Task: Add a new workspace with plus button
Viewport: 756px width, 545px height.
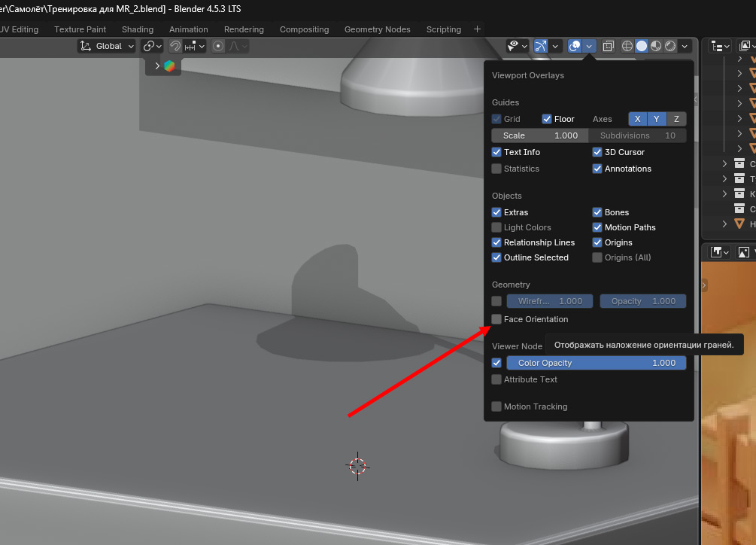Action: [477, 29]
